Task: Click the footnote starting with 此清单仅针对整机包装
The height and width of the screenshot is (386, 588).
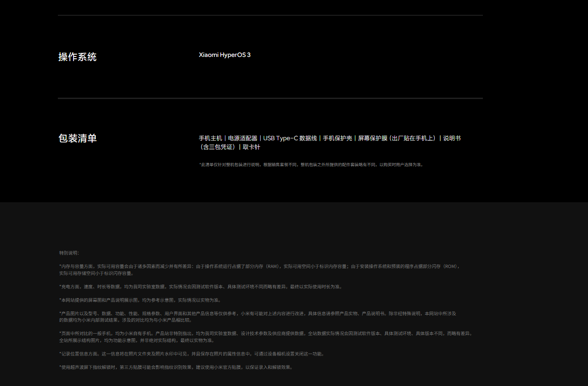Action: (x=311, y=164)
